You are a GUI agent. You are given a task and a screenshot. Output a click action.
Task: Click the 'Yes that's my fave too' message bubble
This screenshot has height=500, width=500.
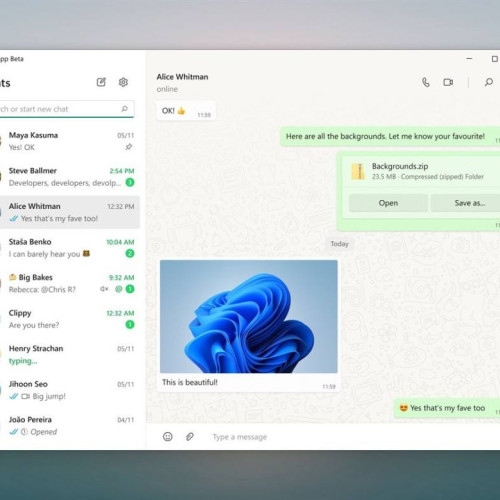click(x=447, y=408)
